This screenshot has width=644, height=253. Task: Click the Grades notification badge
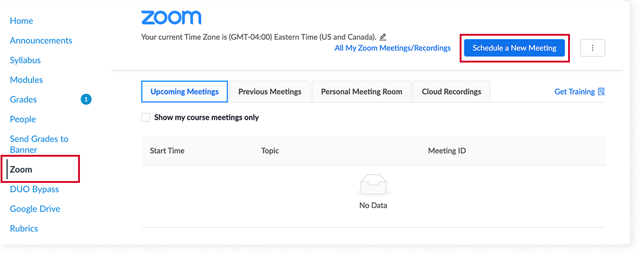coord(86,99)
